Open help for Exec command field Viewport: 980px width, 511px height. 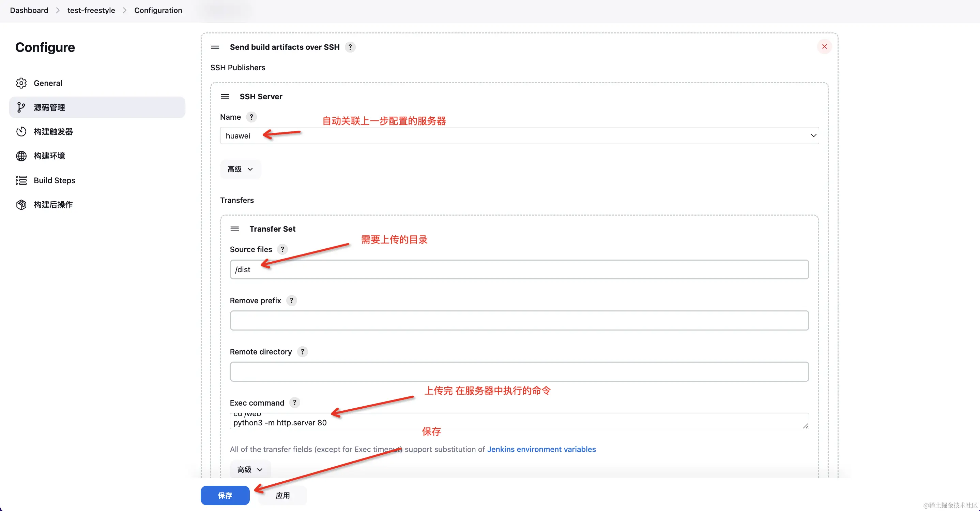coord(294,403)
